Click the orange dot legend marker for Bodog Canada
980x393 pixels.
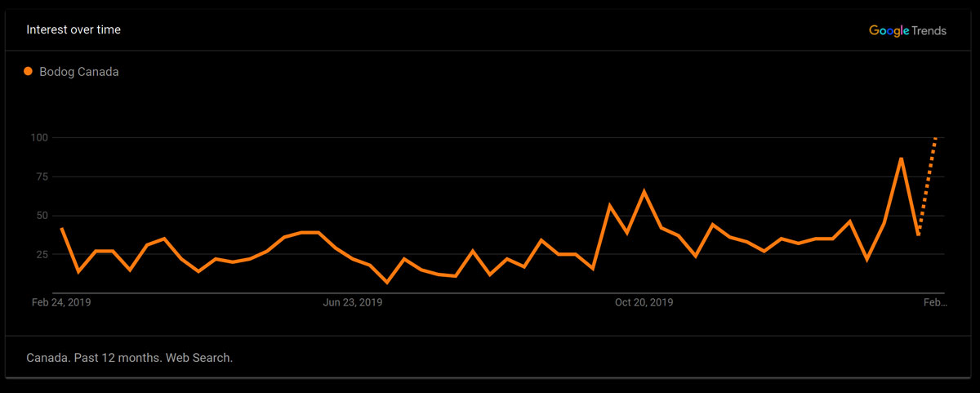point(29,71)
